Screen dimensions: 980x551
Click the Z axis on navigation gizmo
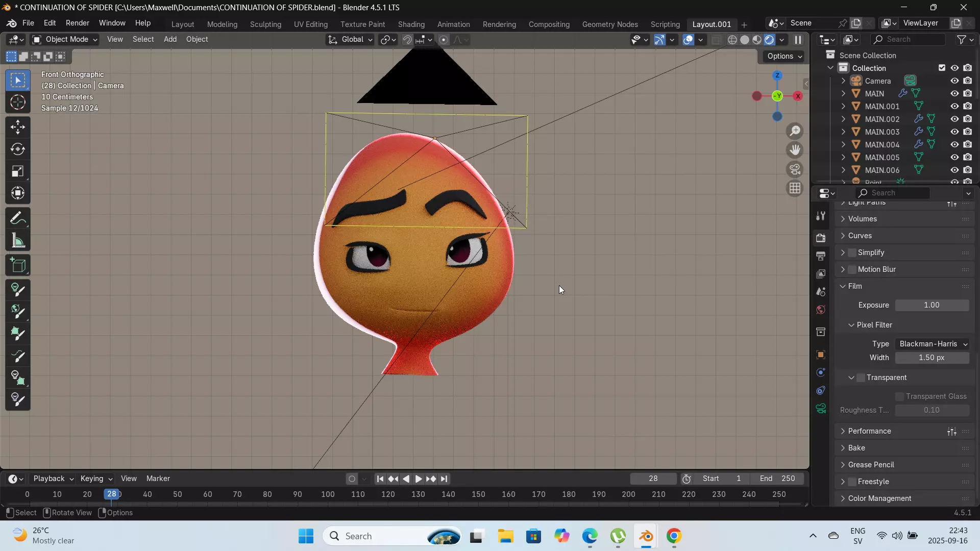pyautogui.click(x=777, y=76)
